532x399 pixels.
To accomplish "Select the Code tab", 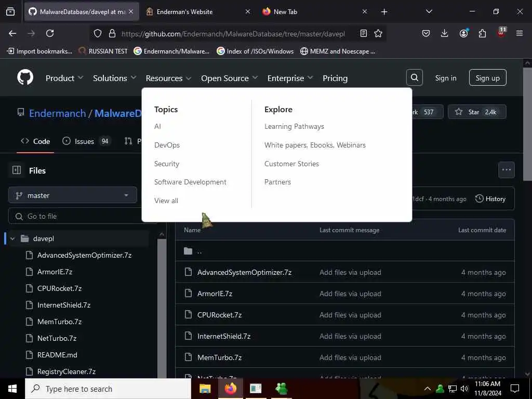I will coord(35,141).
